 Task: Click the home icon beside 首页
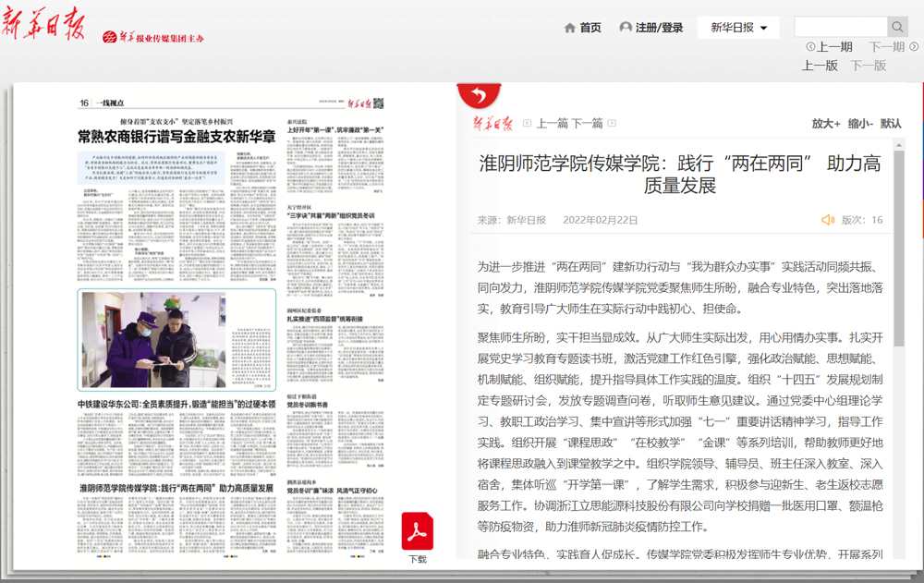(x=570, y=28)
